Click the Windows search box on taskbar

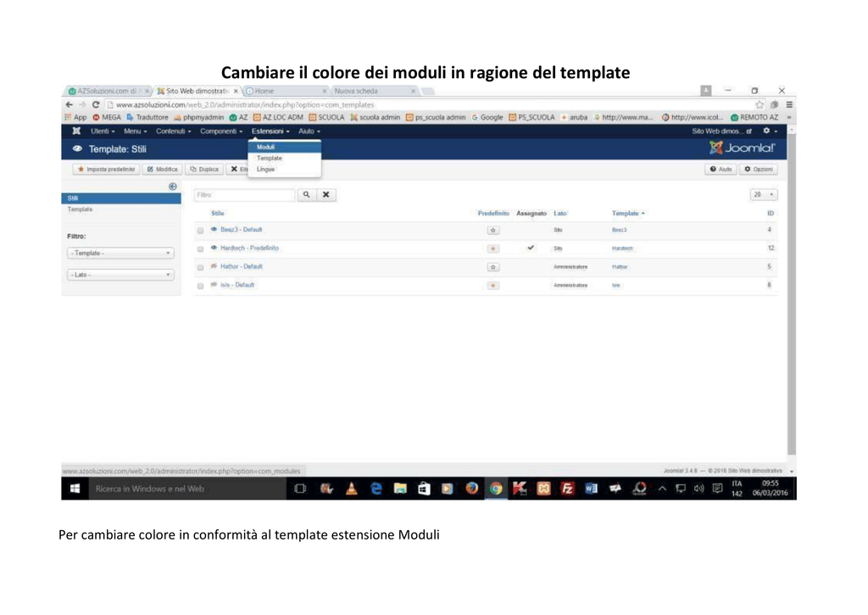pyautogui.click(x=187, y=489)
